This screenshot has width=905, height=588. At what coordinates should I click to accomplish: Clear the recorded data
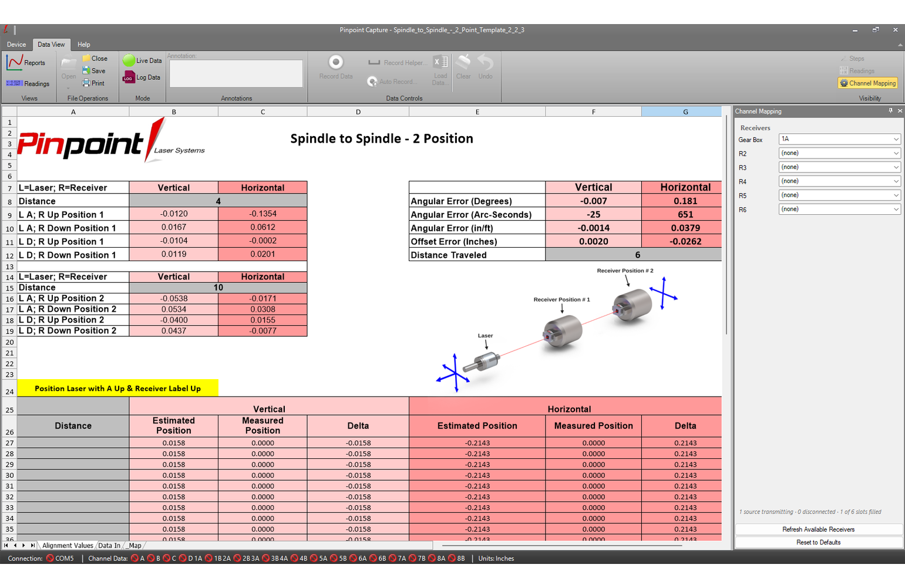463,67
